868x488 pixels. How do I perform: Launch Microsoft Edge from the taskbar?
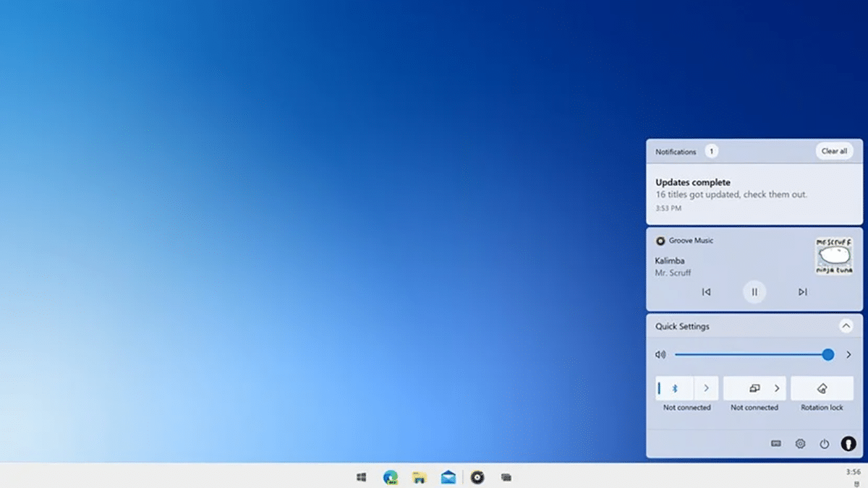391,477
